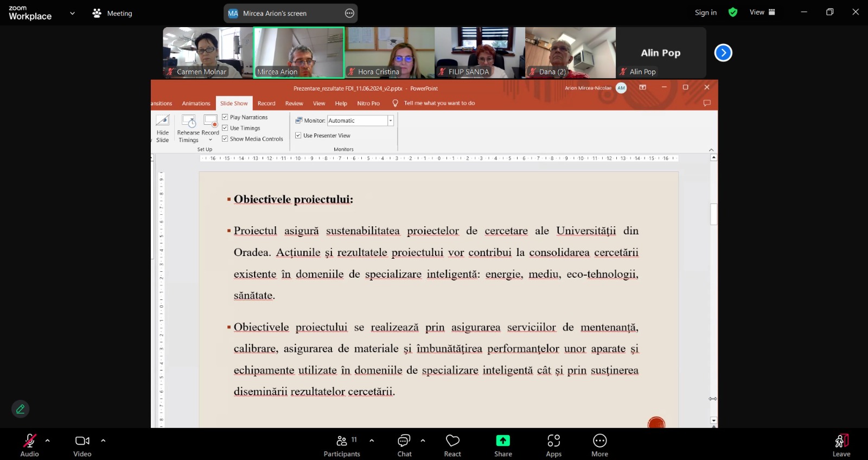
Task: Open the React emoji menu
Action: tap(452, 440)
